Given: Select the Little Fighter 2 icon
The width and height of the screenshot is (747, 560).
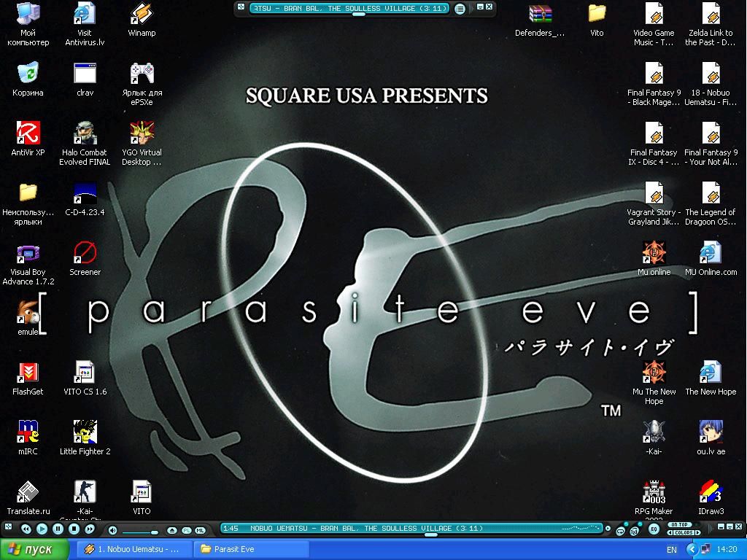Looking at the screenshot, I should tap(85, 437).
